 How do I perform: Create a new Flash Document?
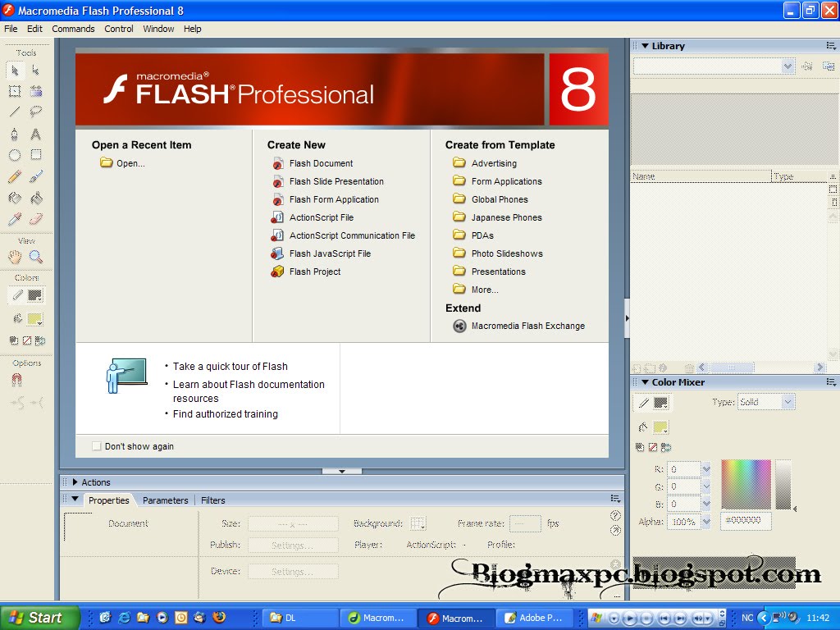(x=321, y=163)
